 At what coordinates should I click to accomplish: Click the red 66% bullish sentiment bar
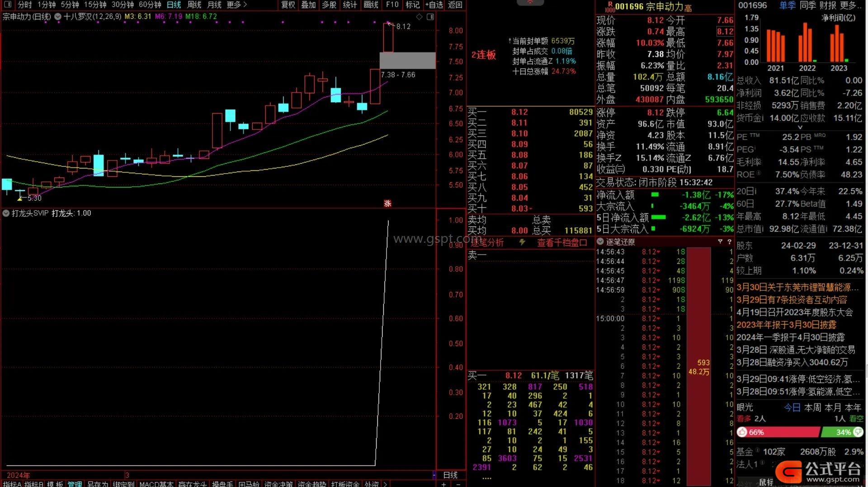[778, 432]
